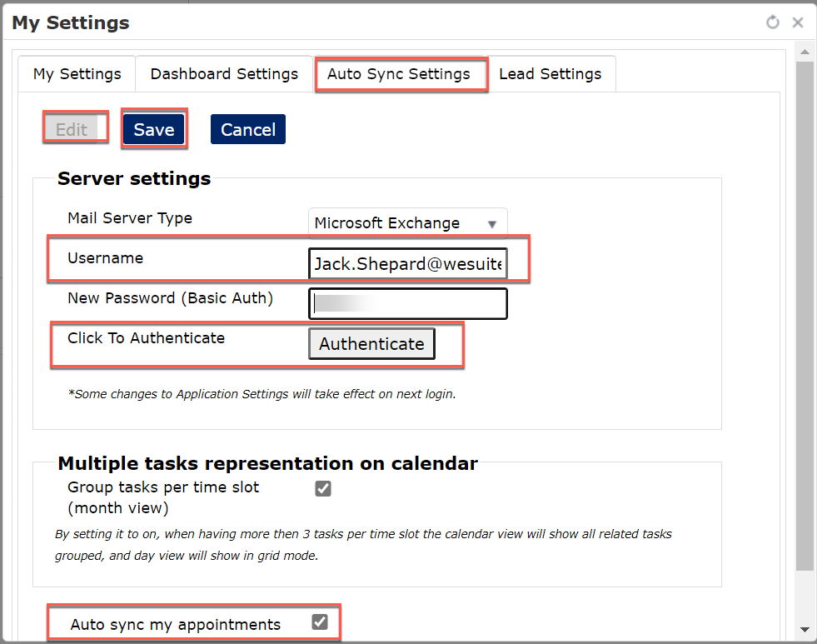Click the New Password (Basic Auth) field
The image size is (817, 644).
click(408, 303)
